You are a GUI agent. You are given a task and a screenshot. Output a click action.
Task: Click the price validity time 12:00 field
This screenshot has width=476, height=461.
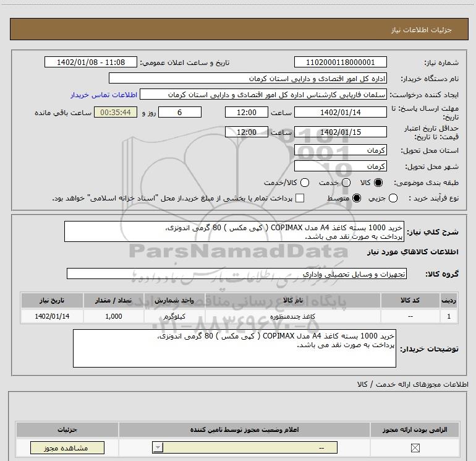pos(247,132)
